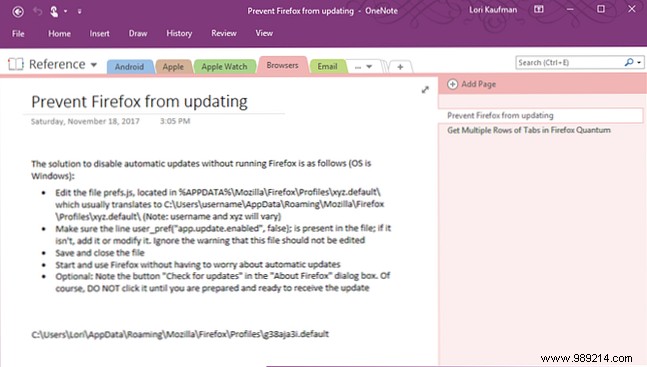
Task: Switch to the Home ribbon tab
Action: click(59, 33)
